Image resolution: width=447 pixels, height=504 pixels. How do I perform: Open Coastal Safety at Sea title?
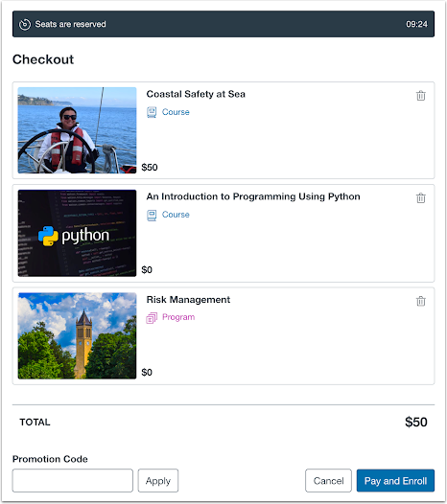pyautogui.click(x=196, y=94)
